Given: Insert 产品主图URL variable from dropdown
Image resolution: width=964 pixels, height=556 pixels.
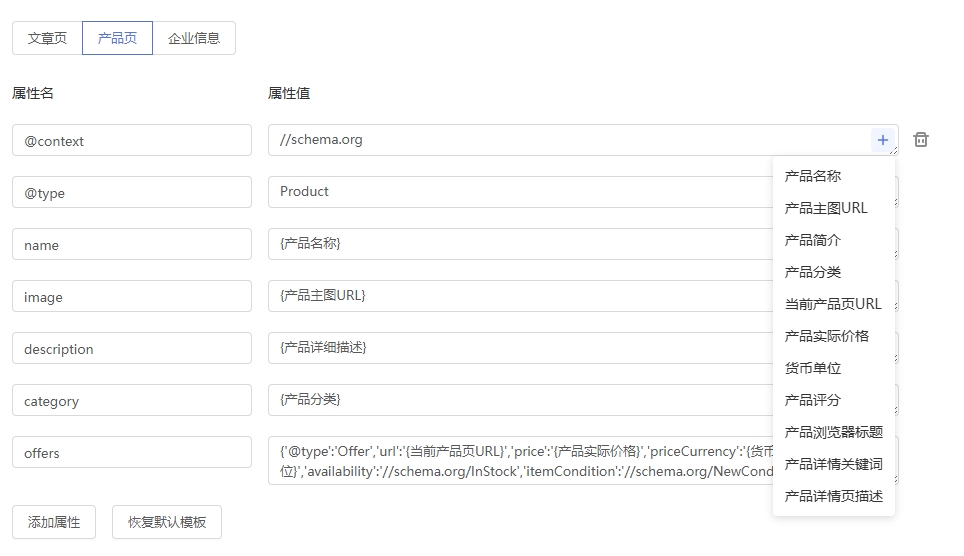Looking at the screenshot, I should pyautogui.click(x=826, y=208).
